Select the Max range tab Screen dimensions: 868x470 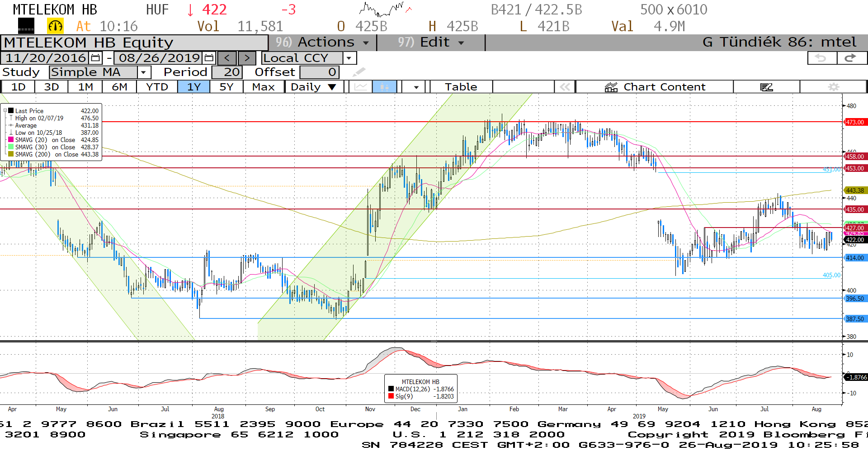(x=264, y=87)
